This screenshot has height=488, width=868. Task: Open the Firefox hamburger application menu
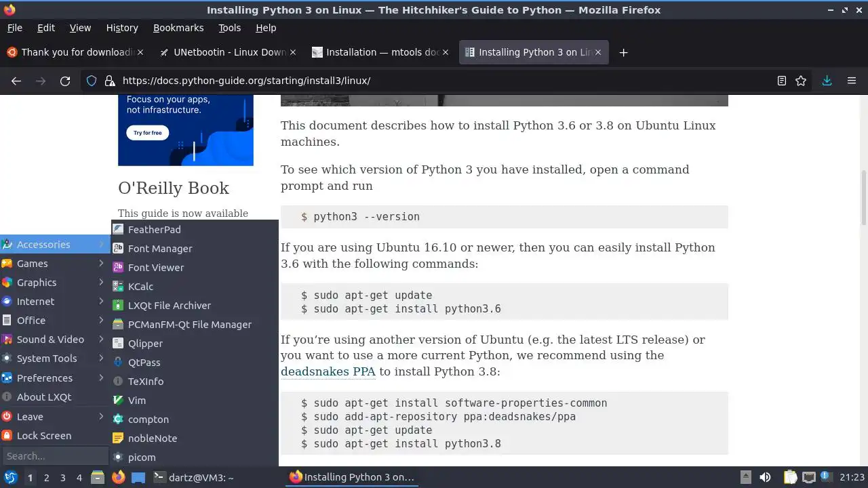[x=852, y=81]
